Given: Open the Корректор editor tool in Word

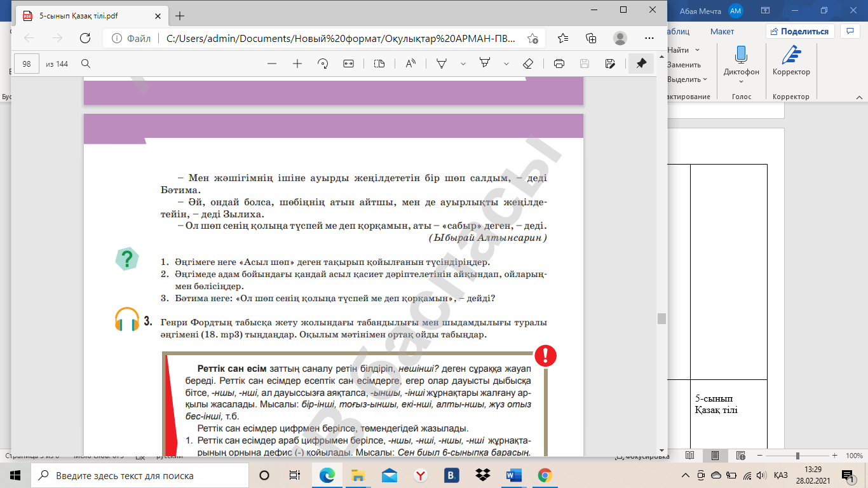Looking at the screenshot, I should (x=791, y=61).
